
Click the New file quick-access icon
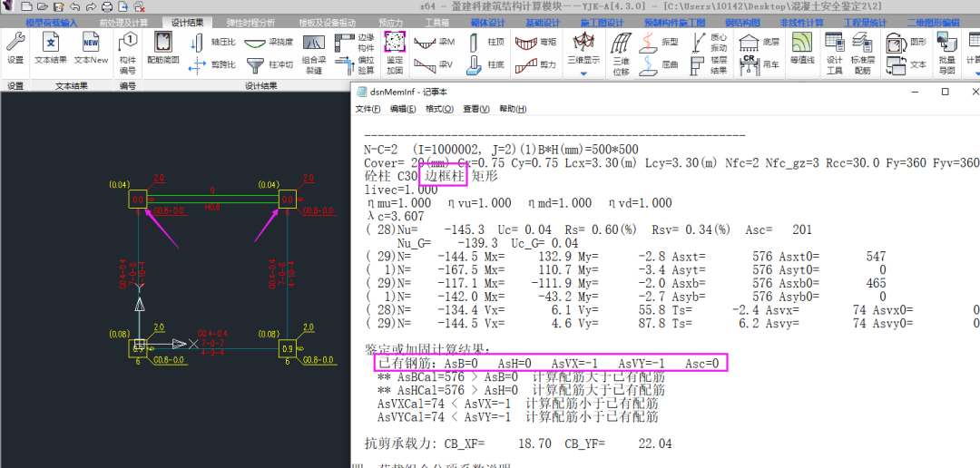(x=25, y=7)
